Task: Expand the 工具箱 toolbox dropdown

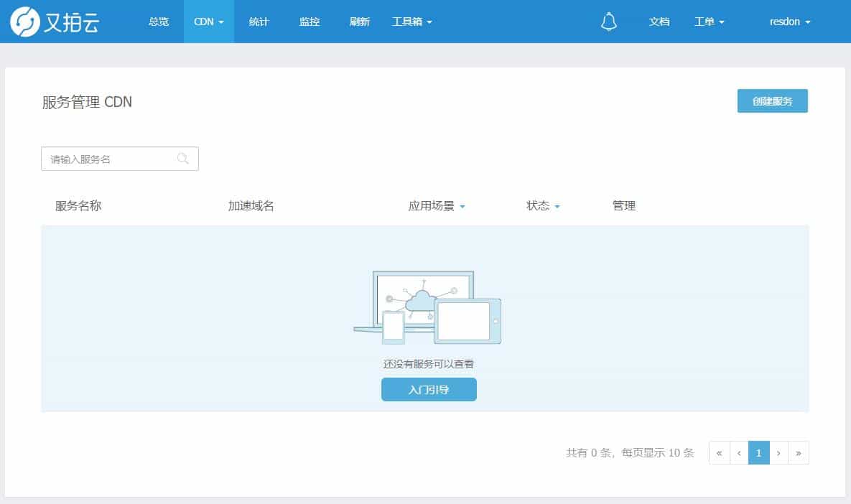Action: point(411,22)
